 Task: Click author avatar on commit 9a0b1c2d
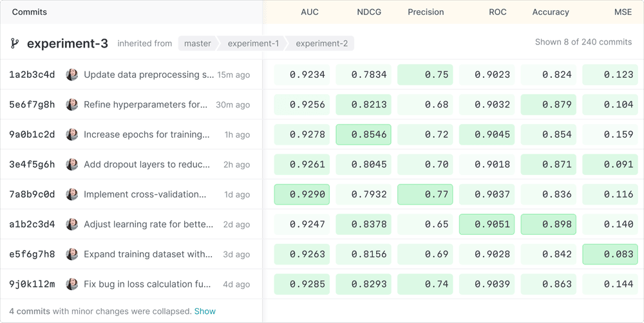point(72,134)
